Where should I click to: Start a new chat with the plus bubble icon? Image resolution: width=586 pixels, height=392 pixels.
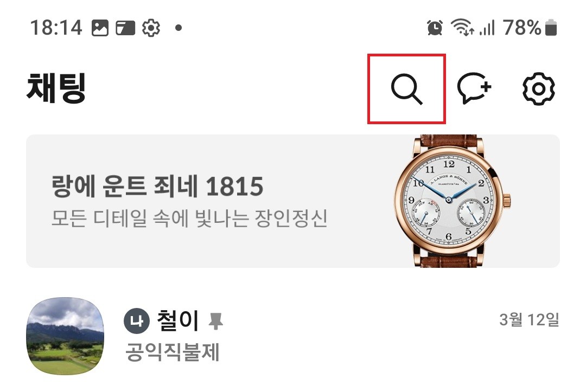pos(474,88)
